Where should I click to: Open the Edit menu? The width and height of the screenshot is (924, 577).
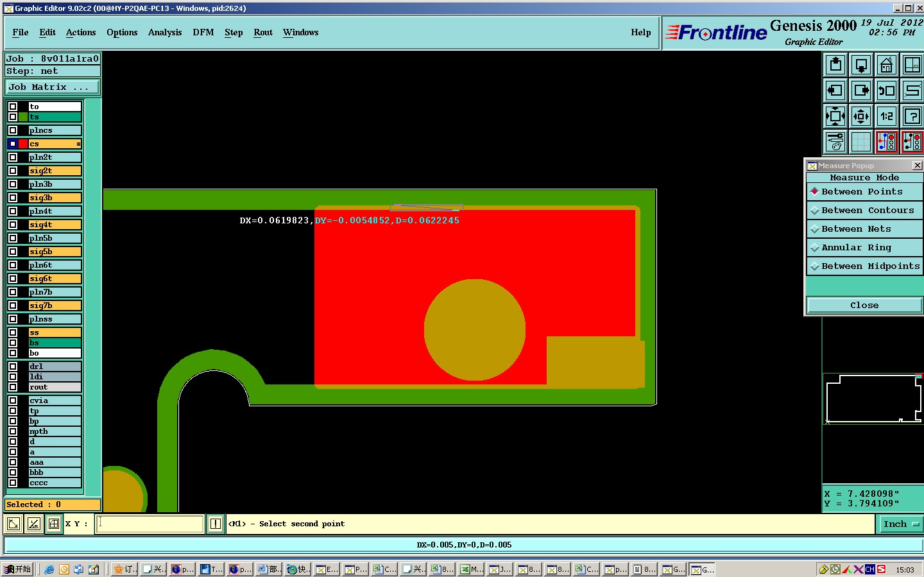pos(47,33)
